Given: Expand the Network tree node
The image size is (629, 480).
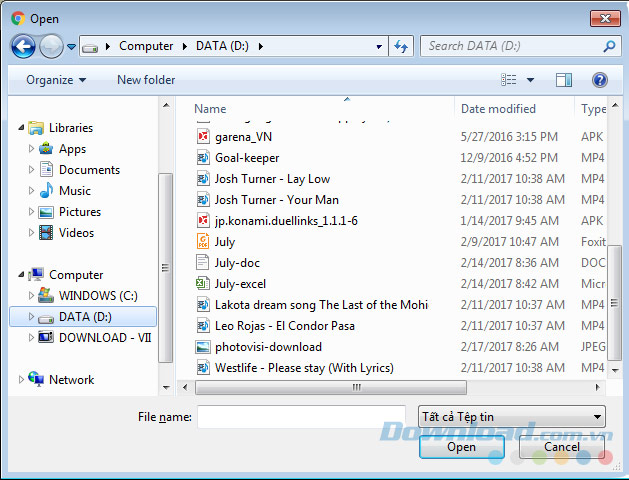Looking at the screenshot, I should pyautogui.click(x=21, y=380).
